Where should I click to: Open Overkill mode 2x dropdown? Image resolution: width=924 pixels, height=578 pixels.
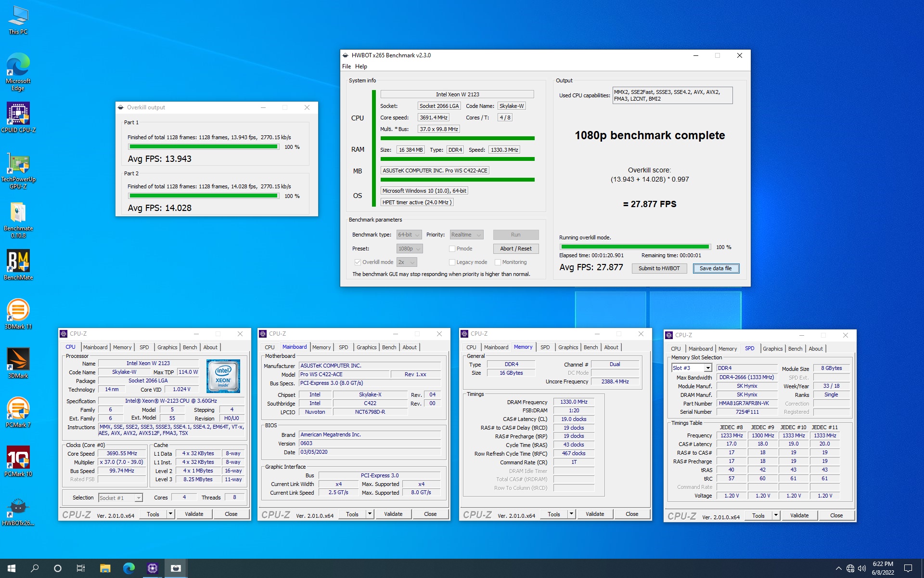[x=407, y=262]
